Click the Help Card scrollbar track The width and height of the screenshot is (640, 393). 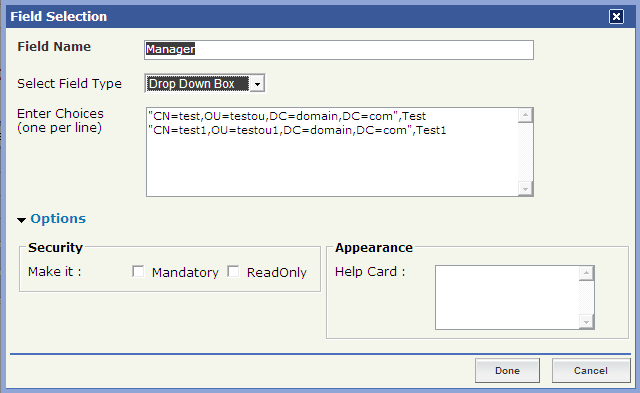click(x=586, y=298)
